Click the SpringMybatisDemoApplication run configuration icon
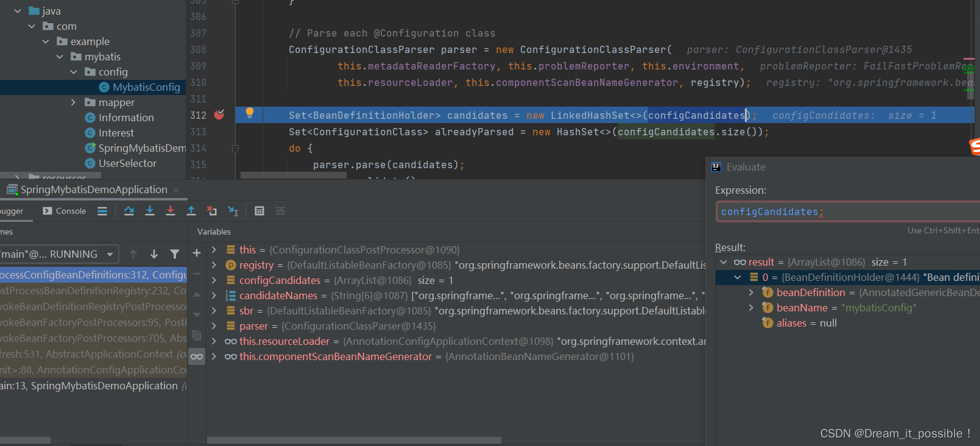 (x=12, y=189)
